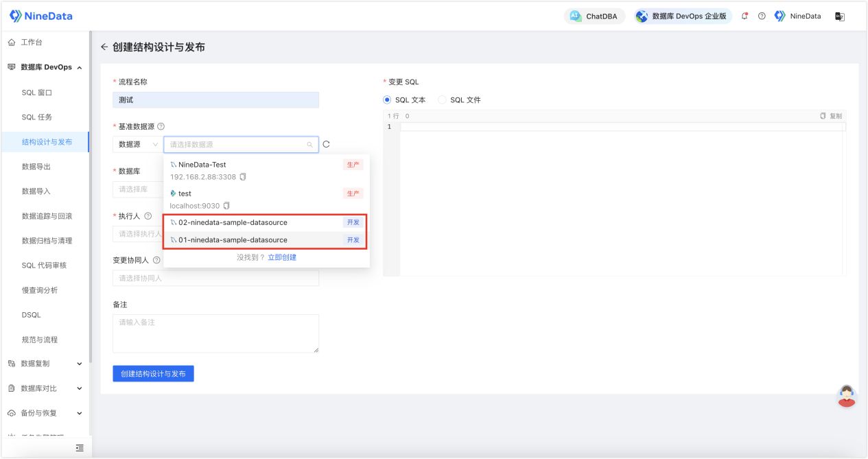
Task: Click the 工作台 home icon
Action: pos(12,43)
